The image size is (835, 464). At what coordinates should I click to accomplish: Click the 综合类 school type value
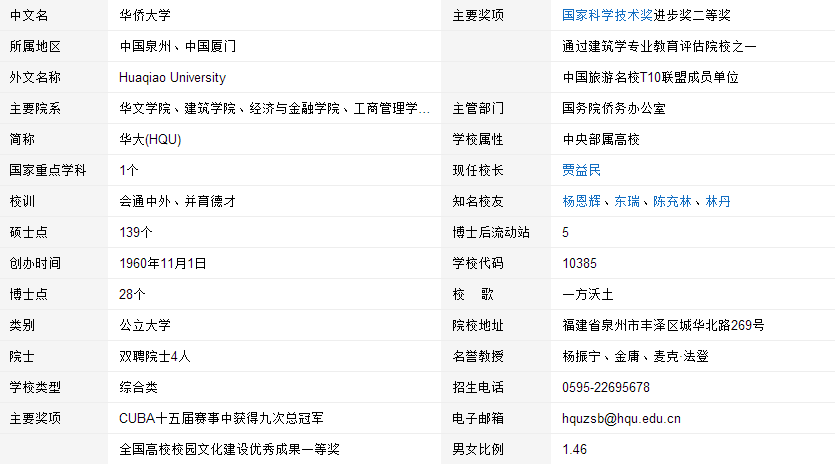tap(138, 387)
